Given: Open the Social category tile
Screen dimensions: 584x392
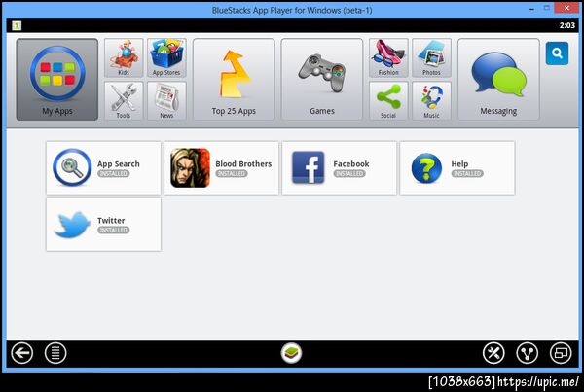Looking at the screenshot, I should tap(388, 101).
